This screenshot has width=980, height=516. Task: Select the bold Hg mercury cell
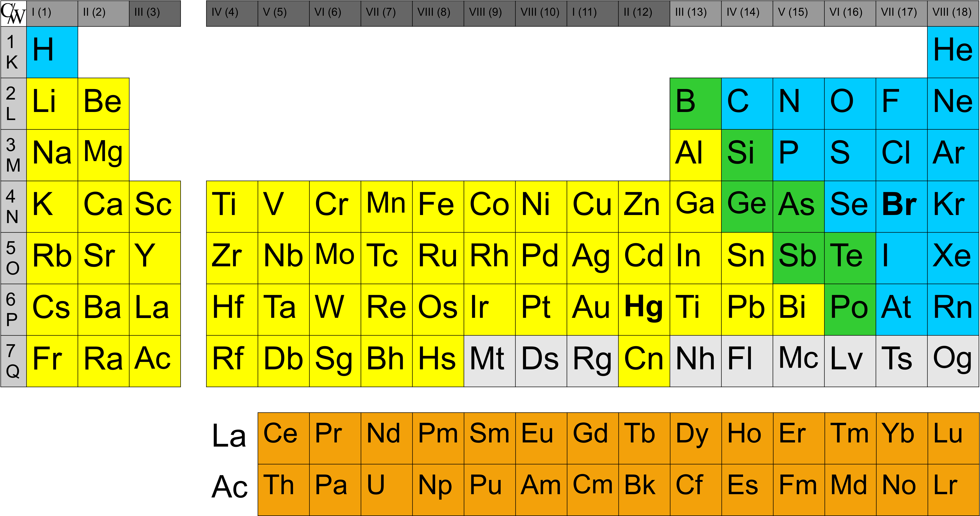[644, 309]
